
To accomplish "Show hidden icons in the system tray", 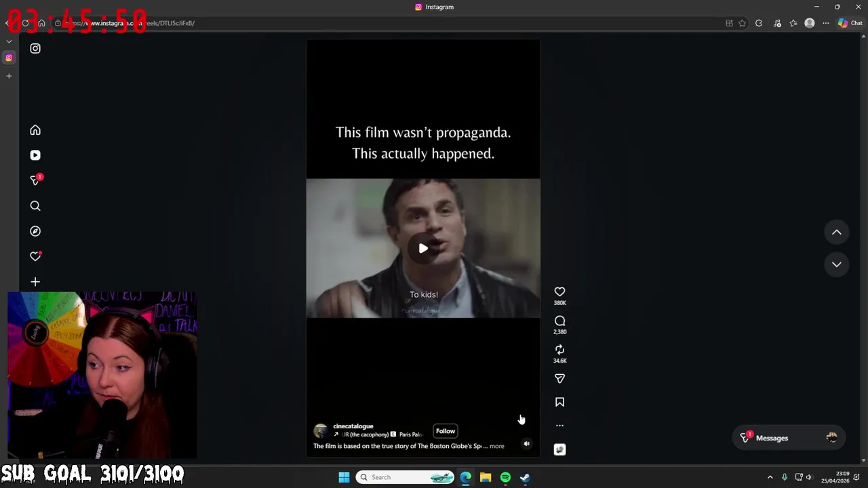I will (770, 477).
